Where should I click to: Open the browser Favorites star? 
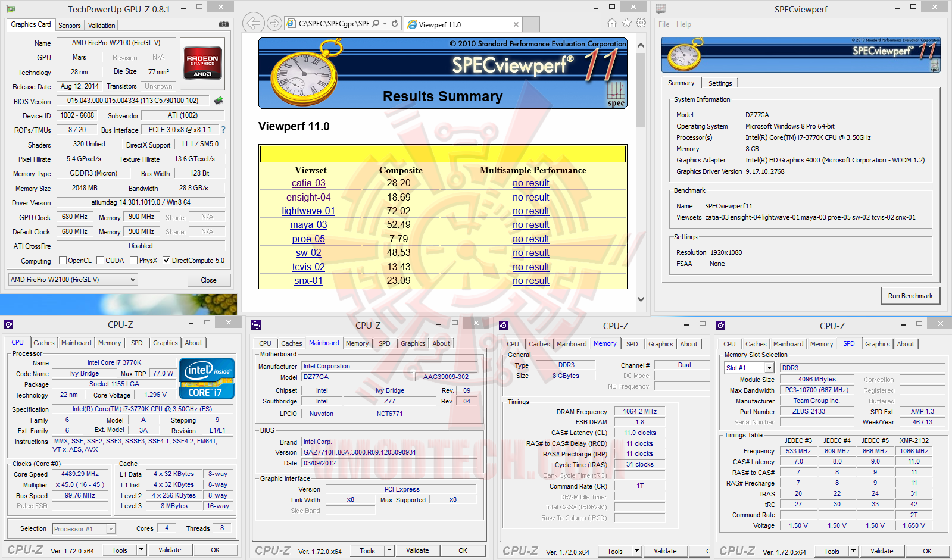point(626,23)
